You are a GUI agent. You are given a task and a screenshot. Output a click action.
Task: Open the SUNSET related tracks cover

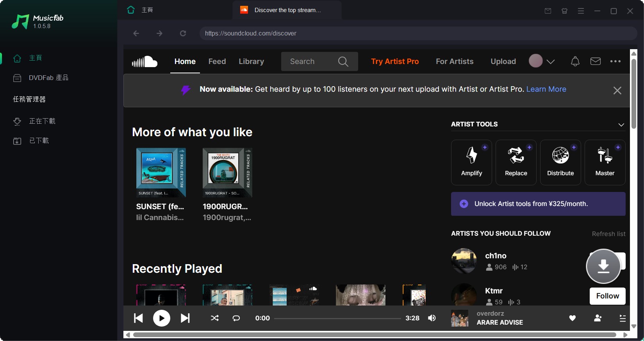(x=161, y=172)
